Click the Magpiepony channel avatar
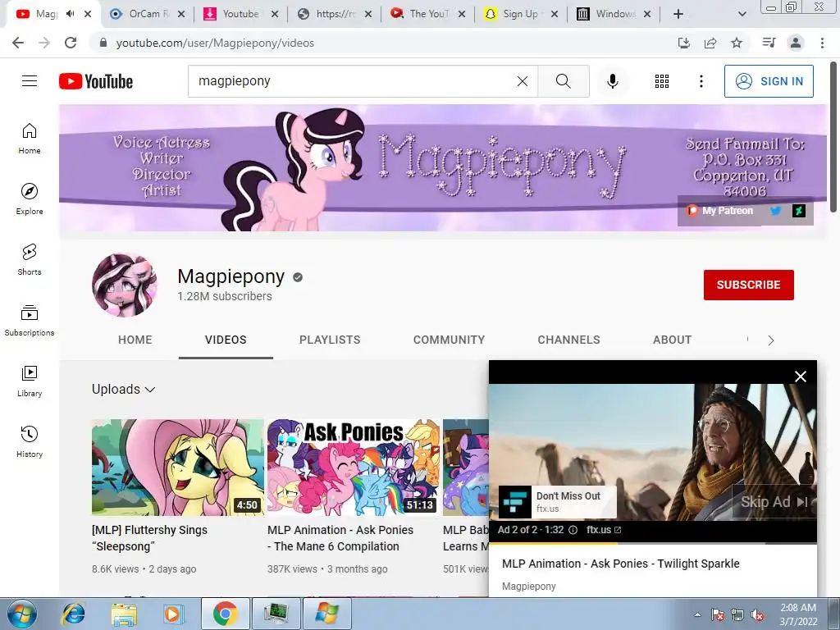 (125, 285)
